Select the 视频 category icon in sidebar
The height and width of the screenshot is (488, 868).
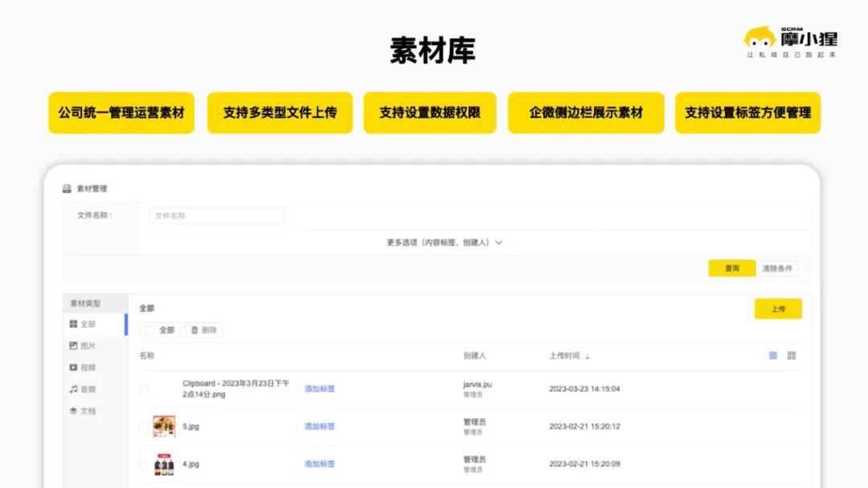click(72, 366)
